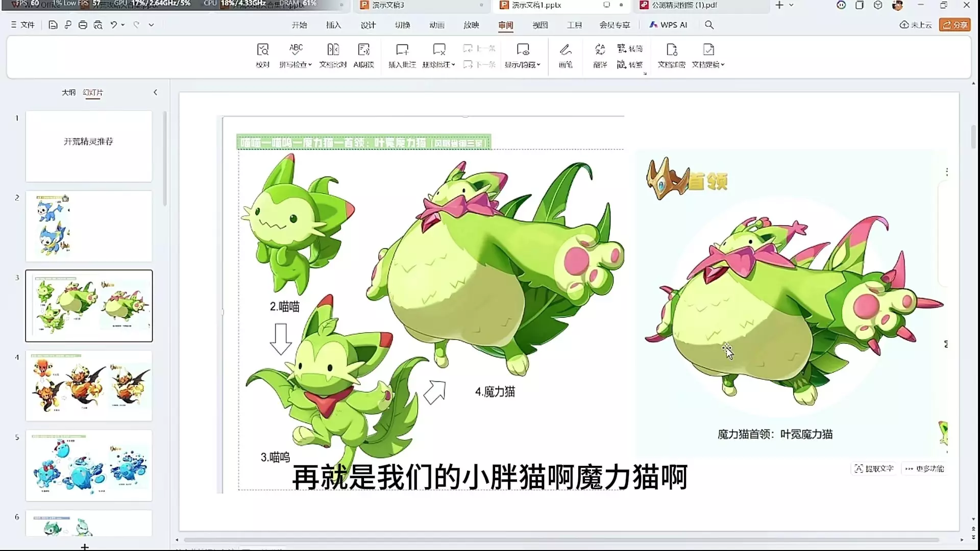Expand 拼写检查 spell check dropdown
The height and width of the screenshot is (551, 980).
point(310,65)
